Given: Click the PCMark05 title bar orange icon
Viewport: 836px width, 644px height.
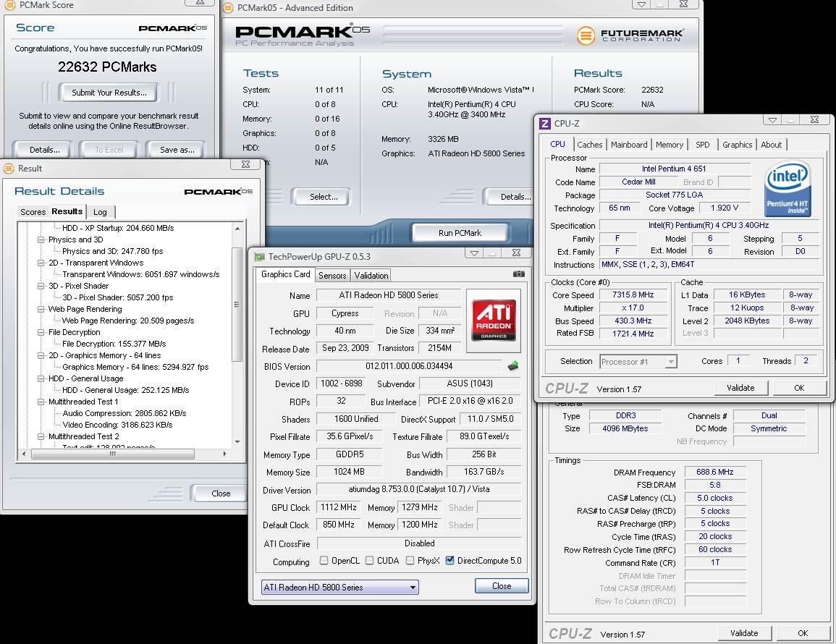Looking at the screenshot, I should (228, 7).
